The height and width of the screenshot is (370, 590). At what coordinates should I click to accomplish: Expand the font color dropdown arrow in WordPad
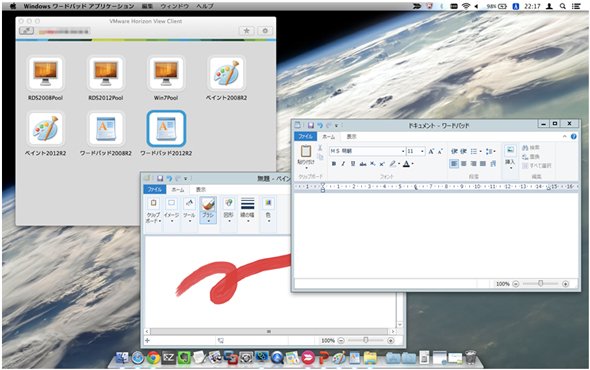click(x=413, y=164)
